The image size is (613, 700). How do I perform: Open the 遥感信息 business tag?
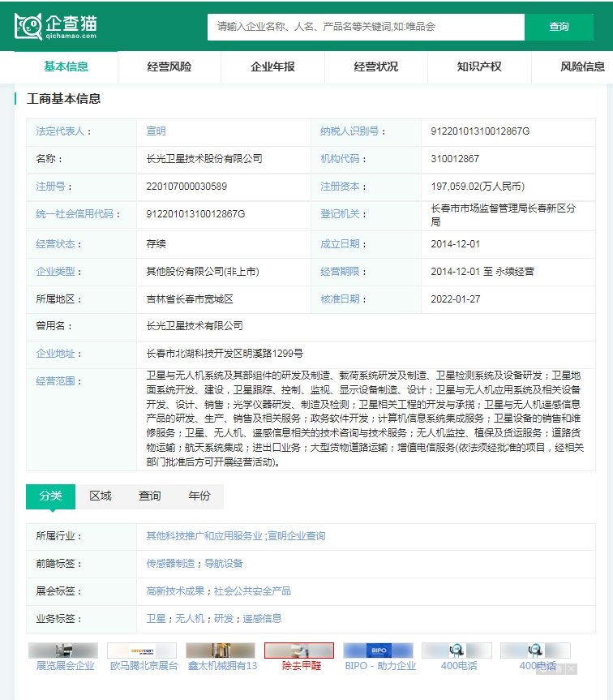coord(263,620)
